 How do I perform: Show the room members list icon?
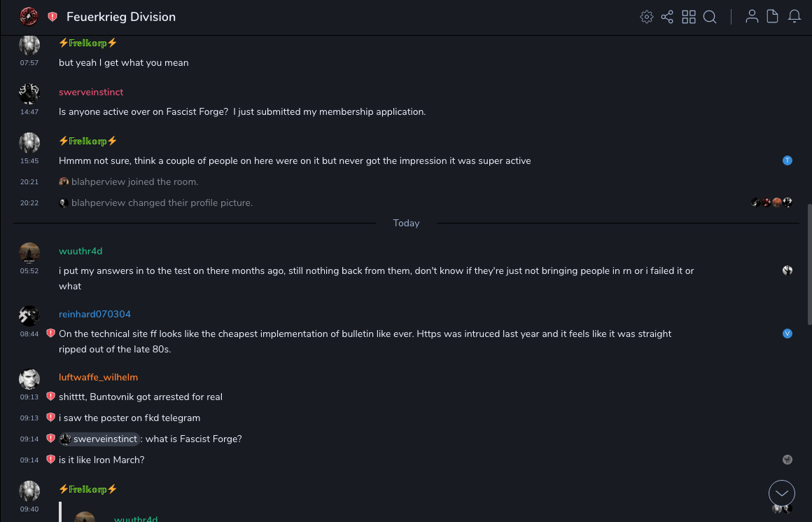[x=752, y=17]
